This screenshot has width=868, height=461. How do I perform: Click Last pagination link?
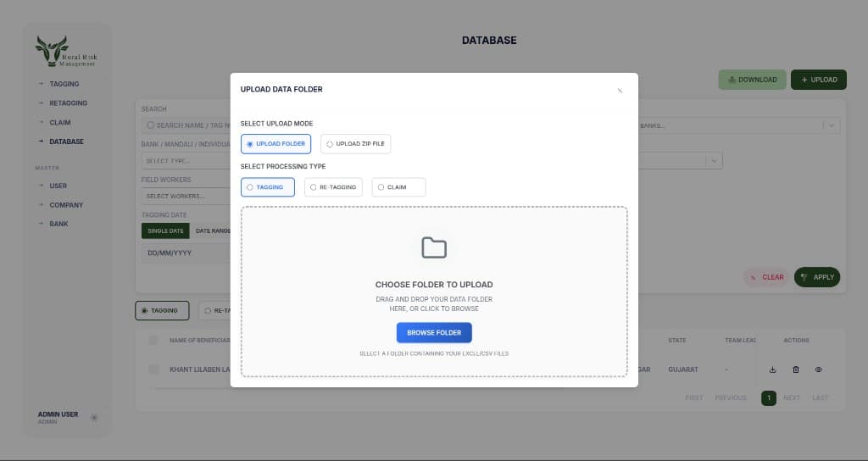821,398
